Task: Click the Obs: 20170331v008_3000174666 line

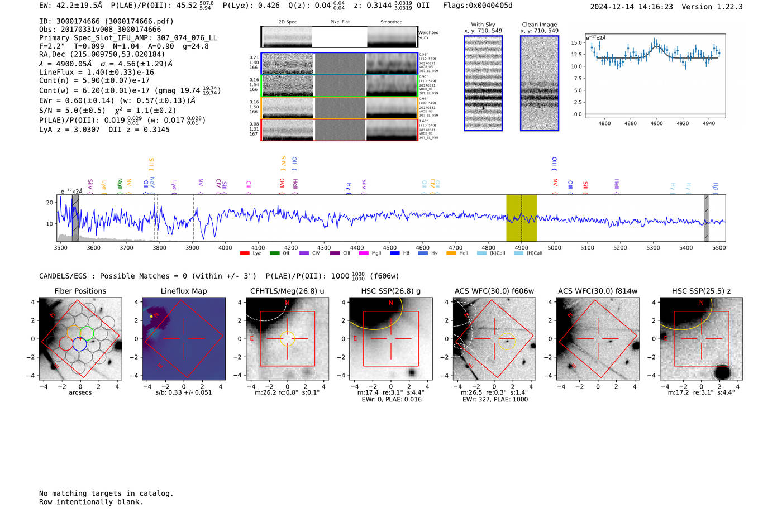Action: 100,30
